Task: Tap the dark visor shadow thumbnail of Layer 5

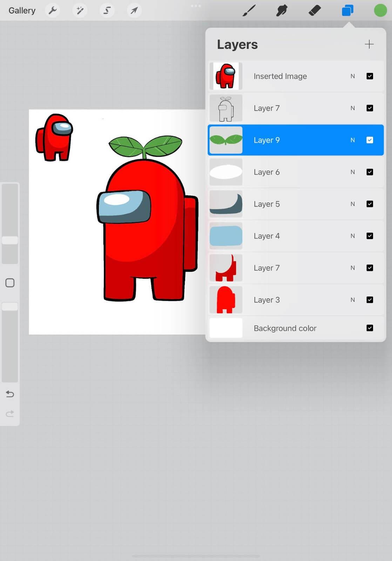Action: coord(226,204)
